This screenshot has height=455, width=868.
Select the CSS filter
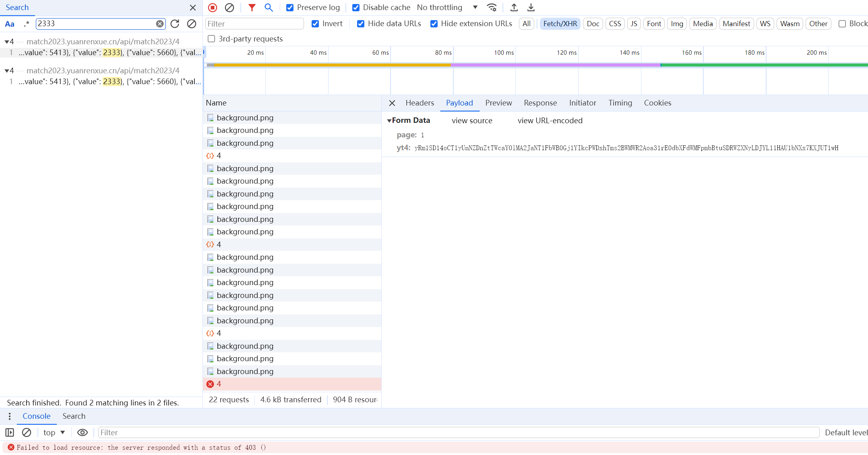coord(615,24)
